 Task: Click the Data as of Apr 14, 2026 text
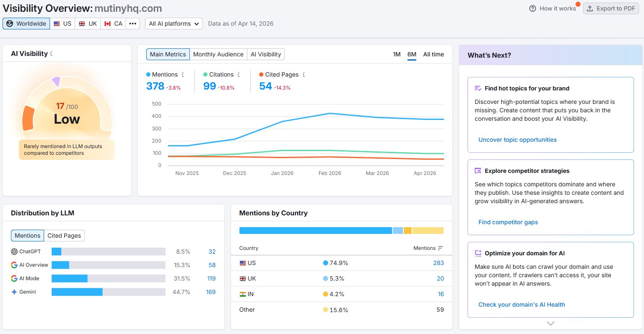coord(241,24)
